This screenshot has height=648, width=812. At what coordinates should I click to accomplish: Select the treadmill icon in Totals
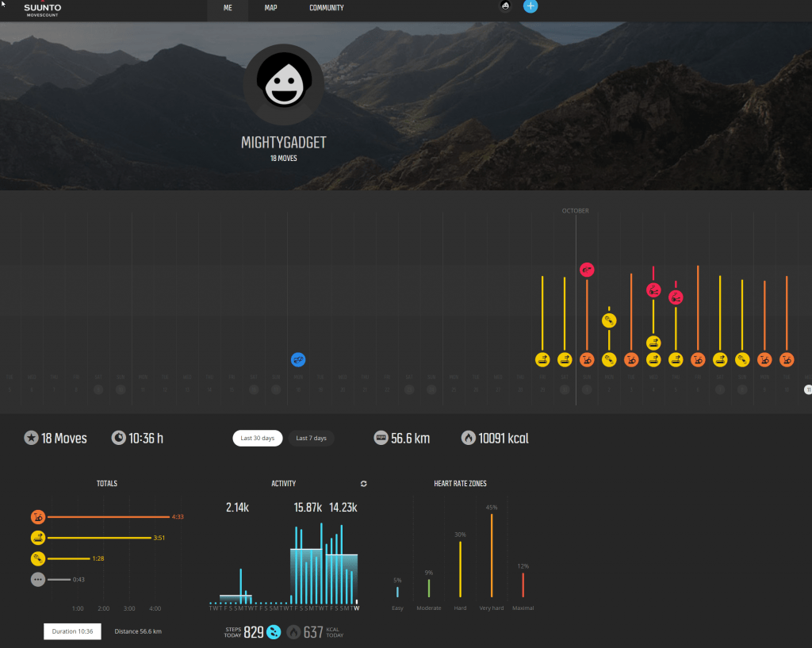click(38, 538)
